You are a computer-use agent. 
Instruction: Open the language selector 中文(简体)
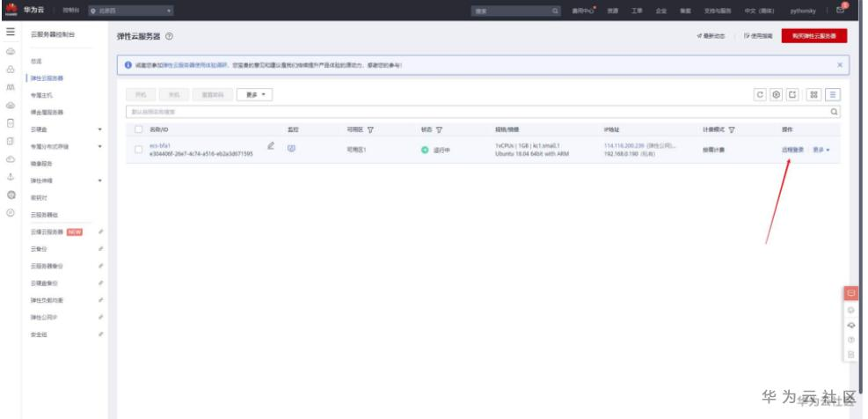[759, 11]
